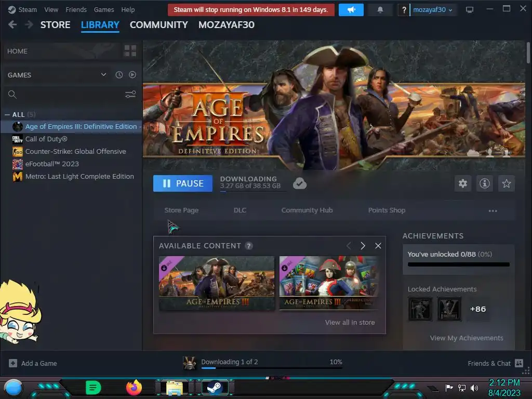Open the DLC link
The image size is (532, 399).
tap(240, 210)
